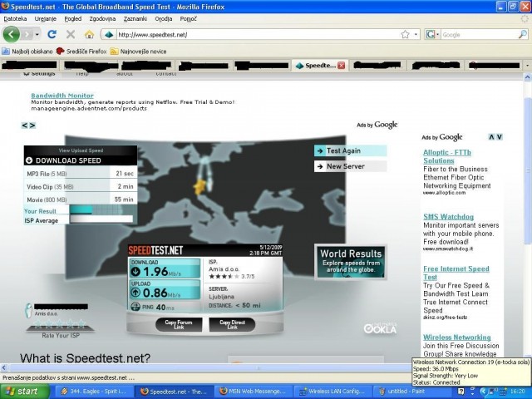Open the Središče Firefox bookmark
The width and height of the screenshot is (532, 399).
[81, 52]
